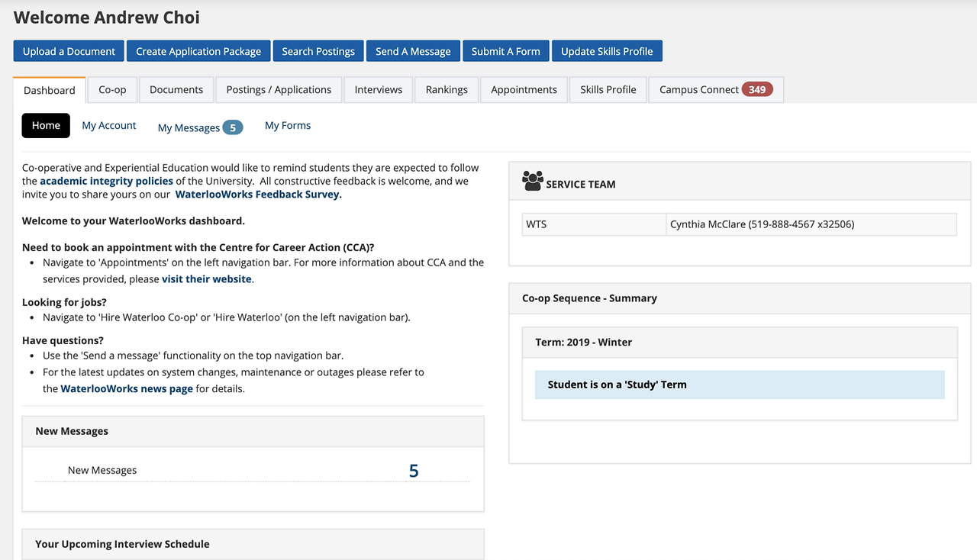Click the Upload a Document button
Image resolution: width=977 pixels, height=560 pixels.
69,51
